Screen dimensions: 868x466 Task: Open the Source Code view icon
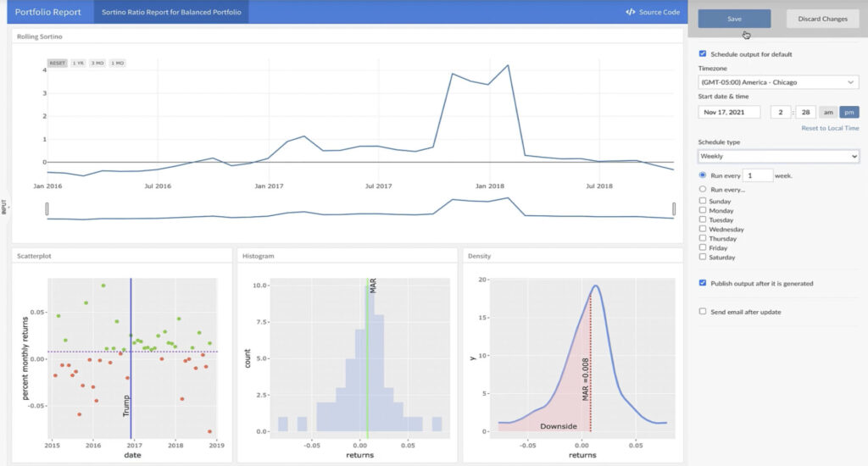tap(631, 13)
